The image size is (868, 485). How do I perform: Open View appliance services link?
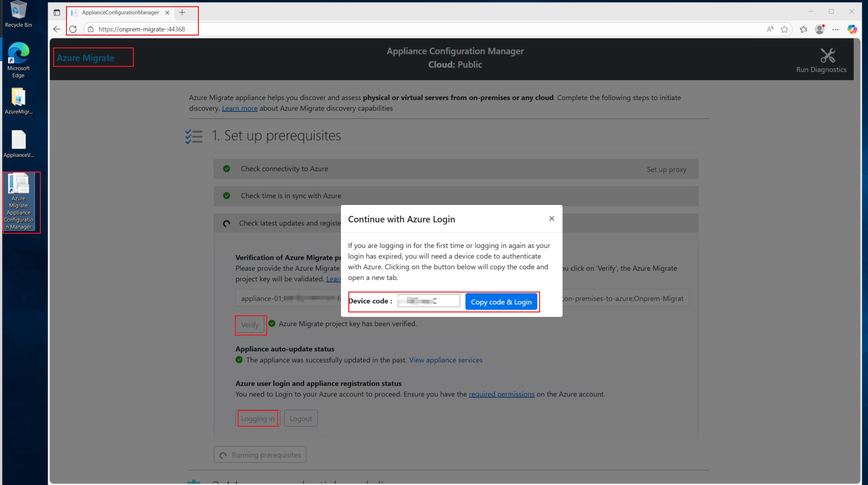445,360
